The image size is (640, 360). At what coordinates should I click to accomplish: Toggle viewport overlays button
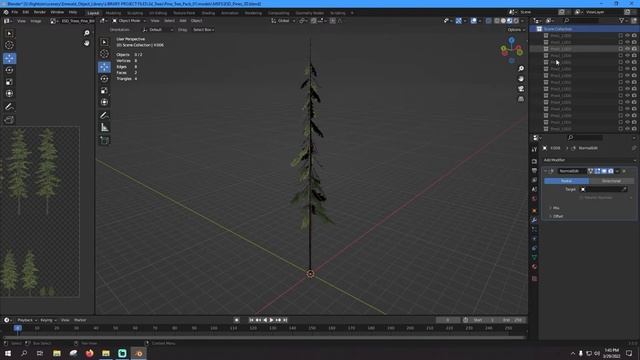tap(473, 21)
